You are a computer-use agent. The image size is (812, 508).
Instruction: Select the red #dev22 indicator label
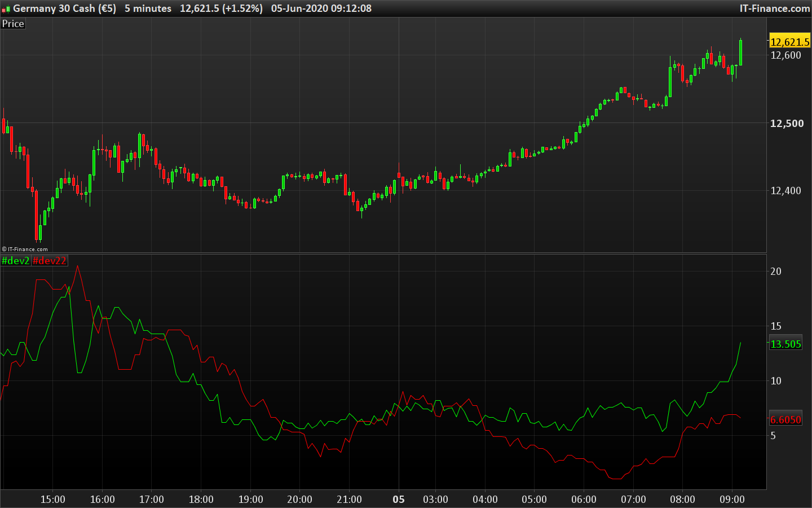click(50, 261)
